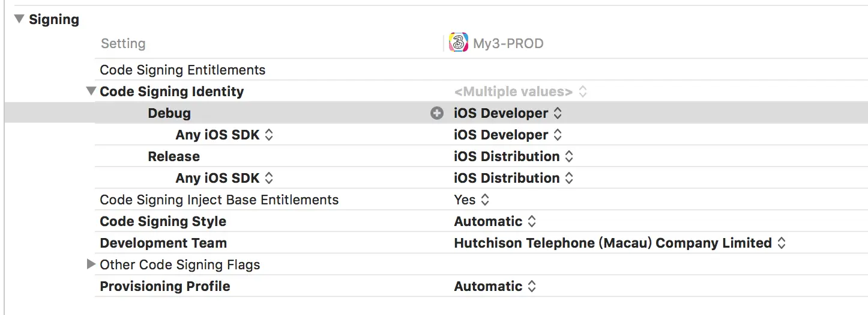Image resolution: width=868 pixels, height=315 pixels.
Task: Open Provisioning Profile Automatic popup
Action: point(495,286)
